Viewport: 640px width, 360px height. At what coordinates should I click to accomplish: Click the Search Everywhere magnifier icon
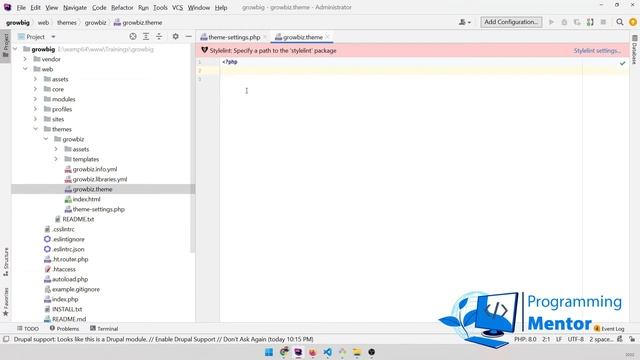pos(620,22)
